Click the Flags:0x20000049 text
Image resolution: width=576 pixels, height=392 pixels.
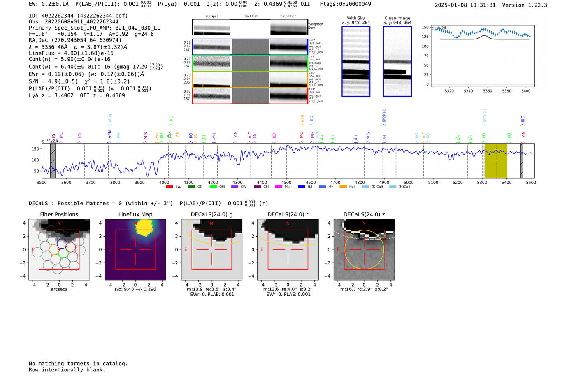tap(345, 4)
